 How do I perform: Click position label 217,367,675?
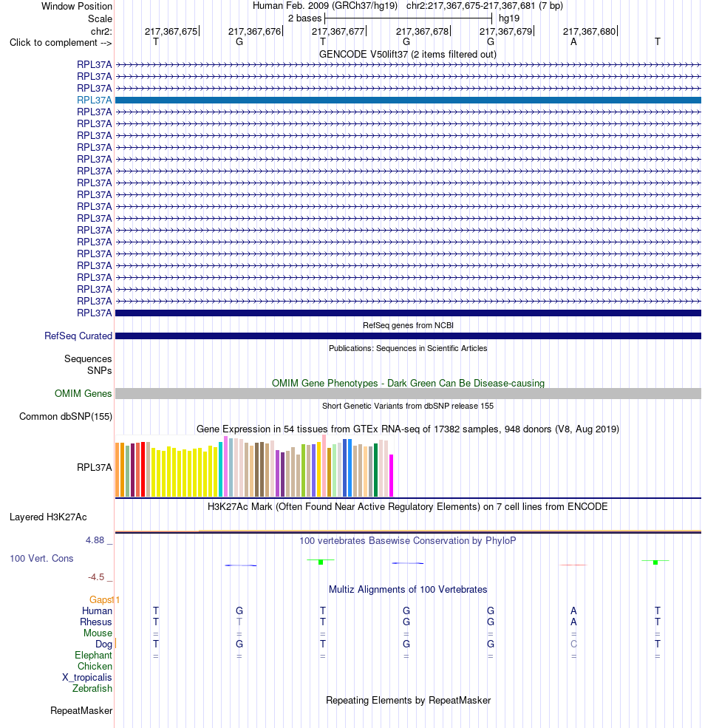coord(171,32)
